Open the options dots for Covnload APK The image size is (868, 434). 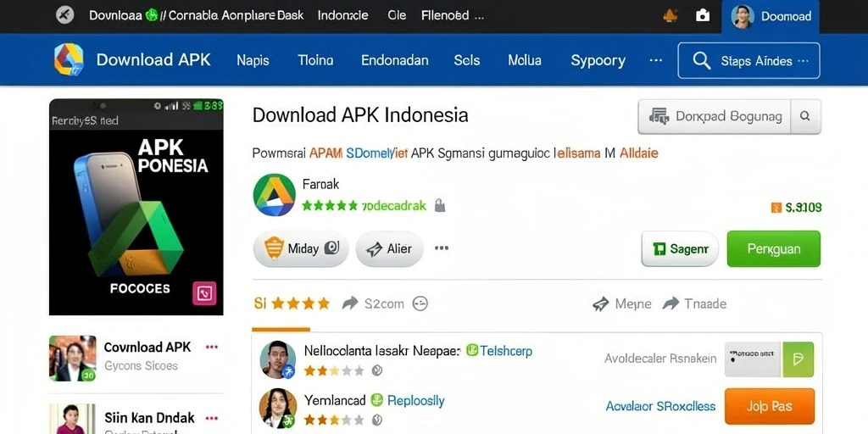211,347
